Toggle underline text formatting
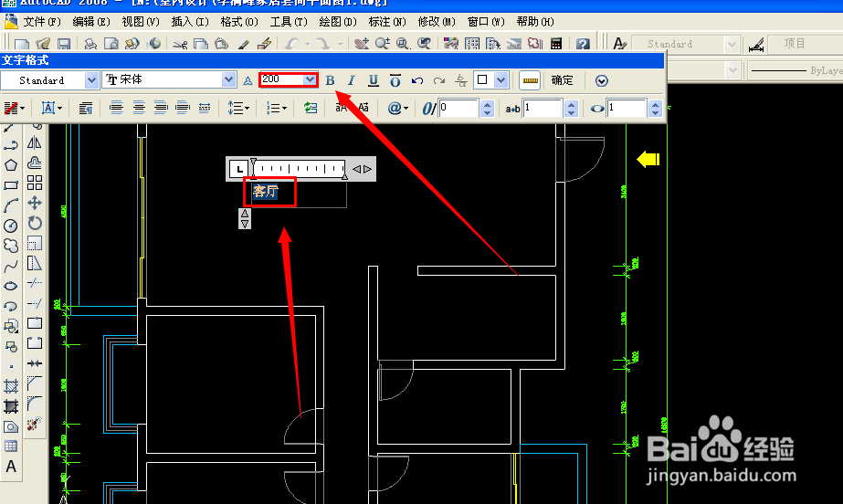Screen dimensions: 843x504 374,80
